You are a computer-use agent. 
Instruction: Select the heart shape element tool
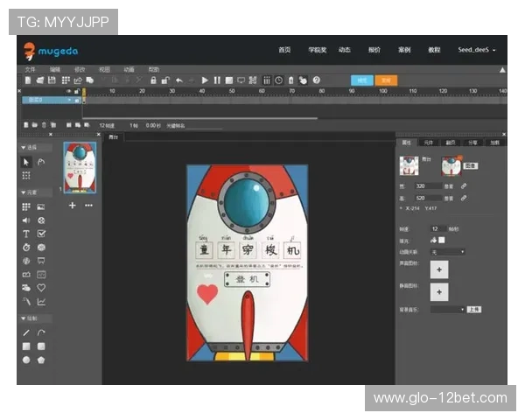(41, 287)
